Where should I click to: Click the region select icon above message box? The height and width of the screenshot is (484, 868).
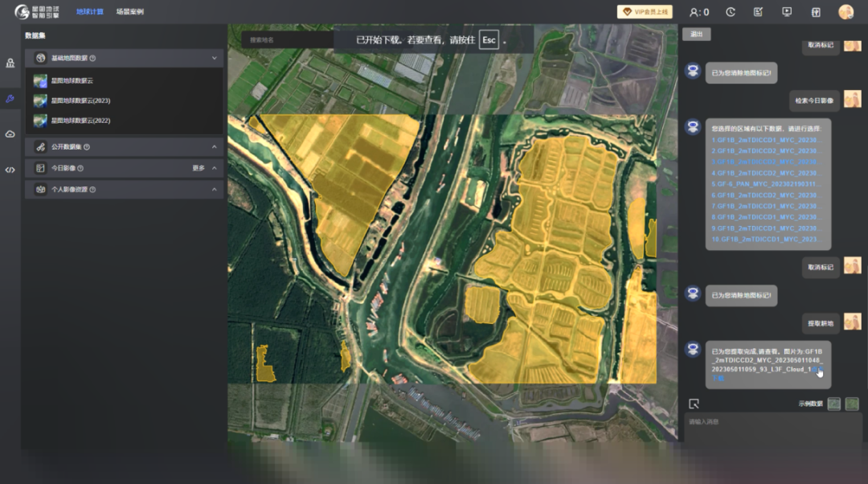(x=694, y=404)
